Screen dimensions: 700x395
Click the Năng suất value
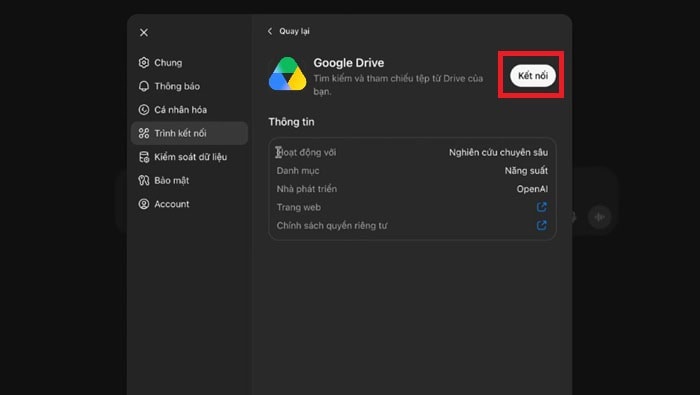526,170
